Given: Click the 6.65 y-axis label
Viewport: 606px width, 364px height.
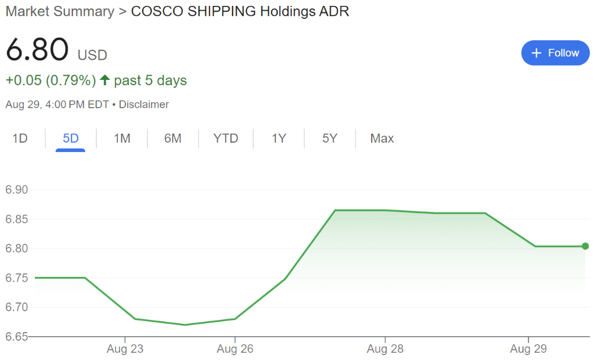Looking at the screenshot, I should pos(17,337).
